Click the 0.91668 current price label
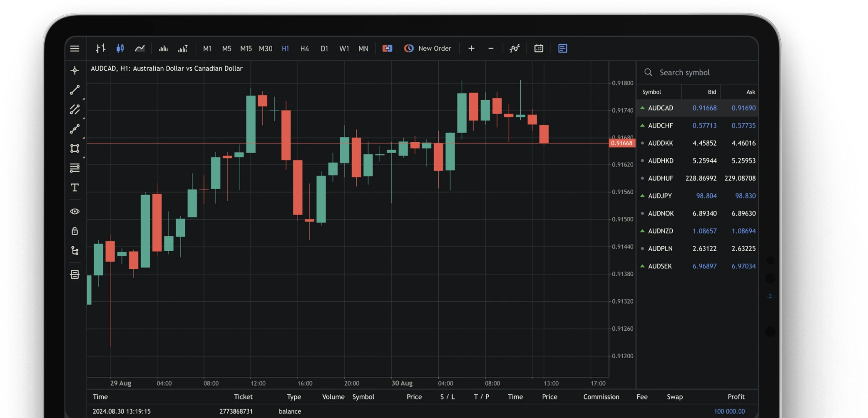 tap(622, 143)
